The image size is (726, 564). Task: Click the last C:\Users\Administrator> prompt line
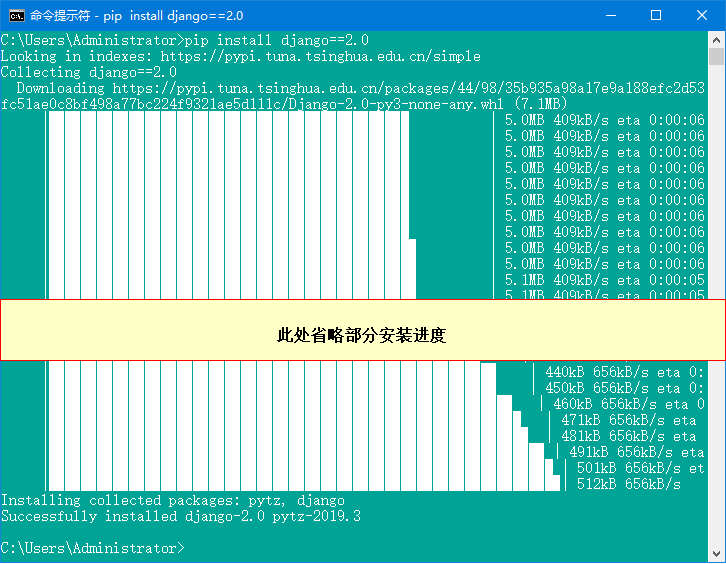[x=92, y=548]
